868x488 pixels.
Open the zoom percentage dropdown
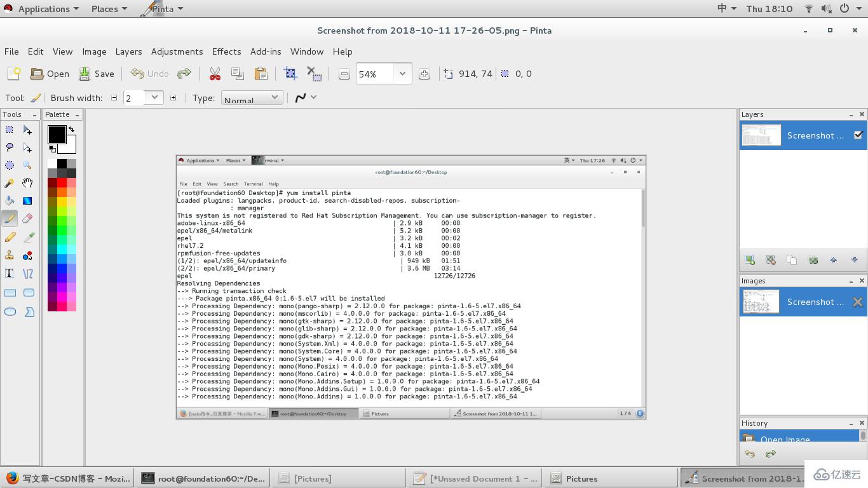pos(402,74)
